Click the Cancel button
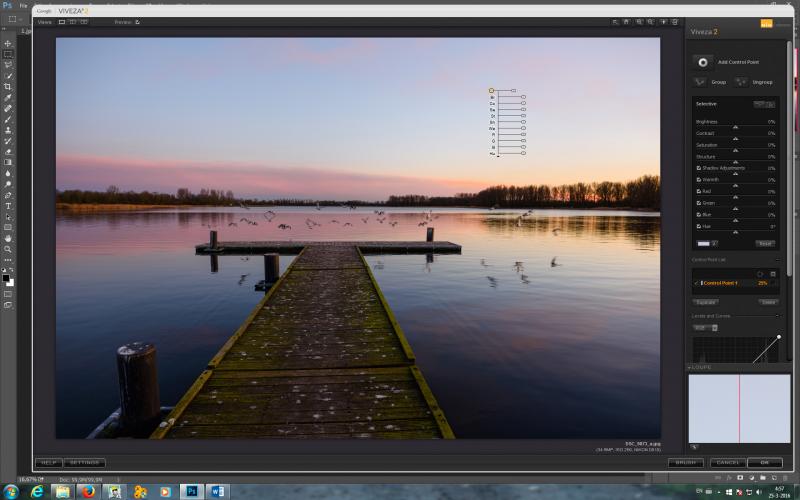Image resolution: width=800 pixels, height=500 pixels. pyautogui.click(x=727, y=463)
